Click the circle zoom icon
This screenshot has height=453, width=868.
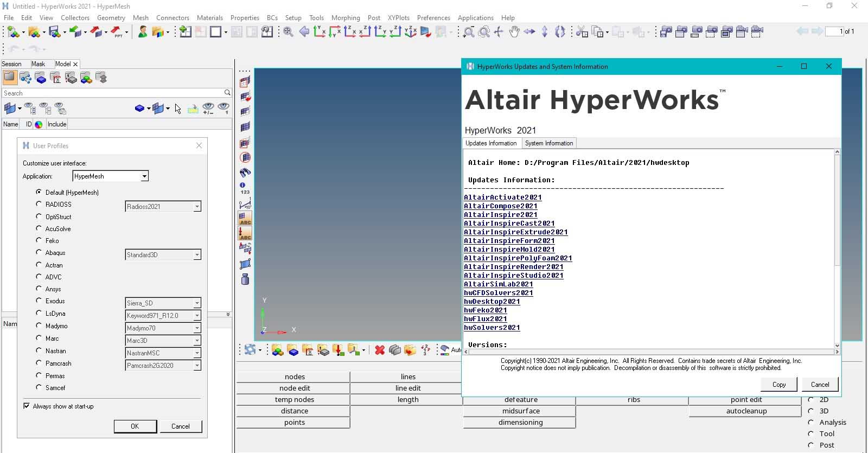coord(484,32)
